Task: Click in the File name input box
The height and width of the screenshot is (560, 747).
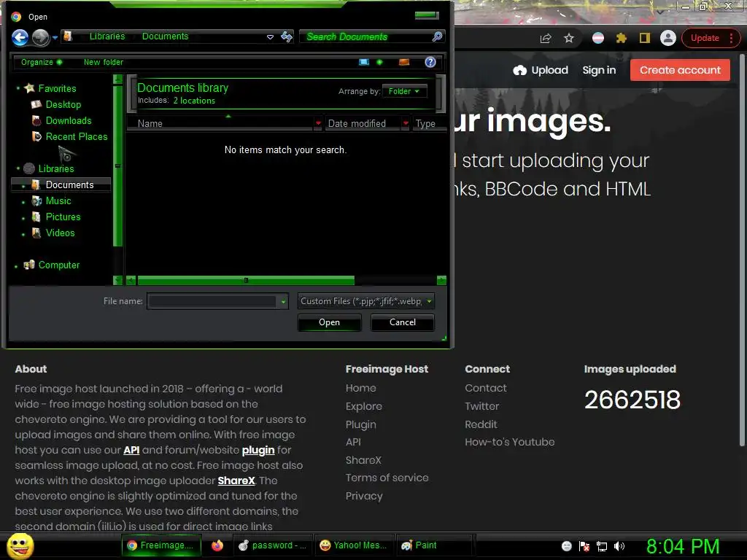Action: pos(212,301)
